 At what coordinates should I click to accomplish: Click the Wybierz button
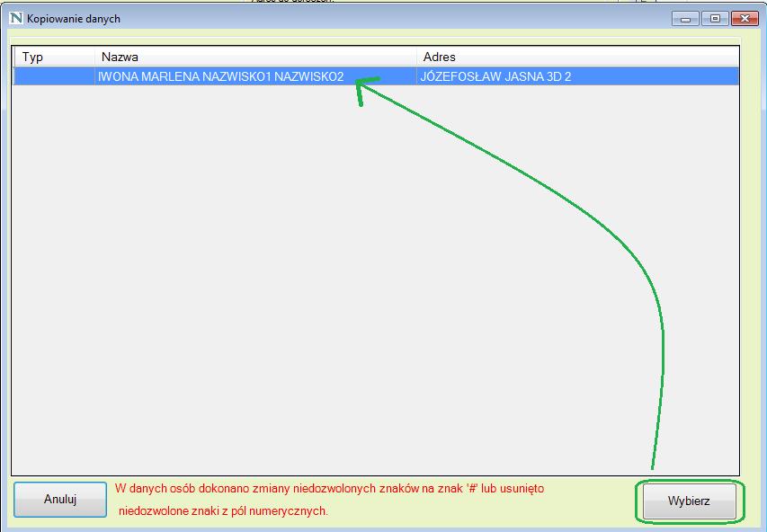[690, 501]
